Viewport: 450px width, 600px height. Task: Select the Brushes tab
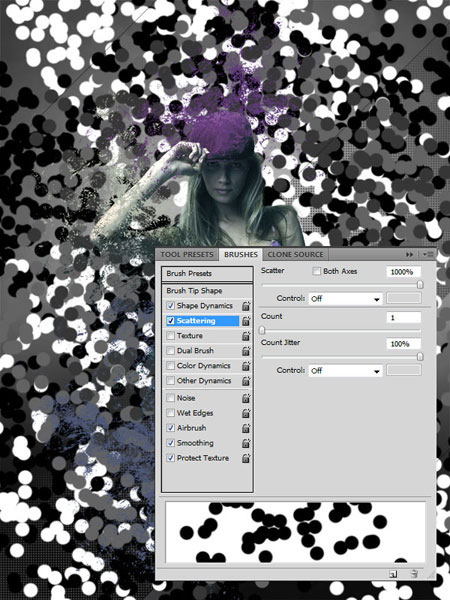pyautogui.click(x=241, y=254)
